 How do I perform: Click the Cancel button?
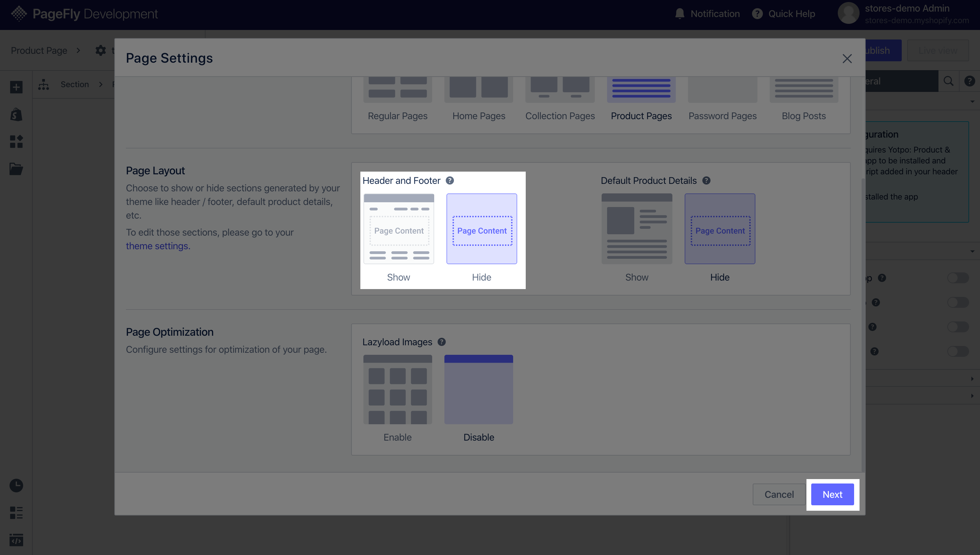coord(779,494)
